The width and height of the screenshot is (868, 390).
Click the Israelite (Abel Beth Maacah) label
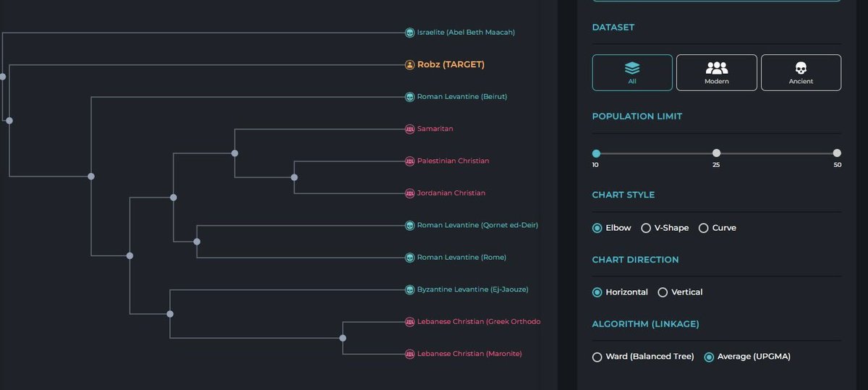(x=466, y=33)
